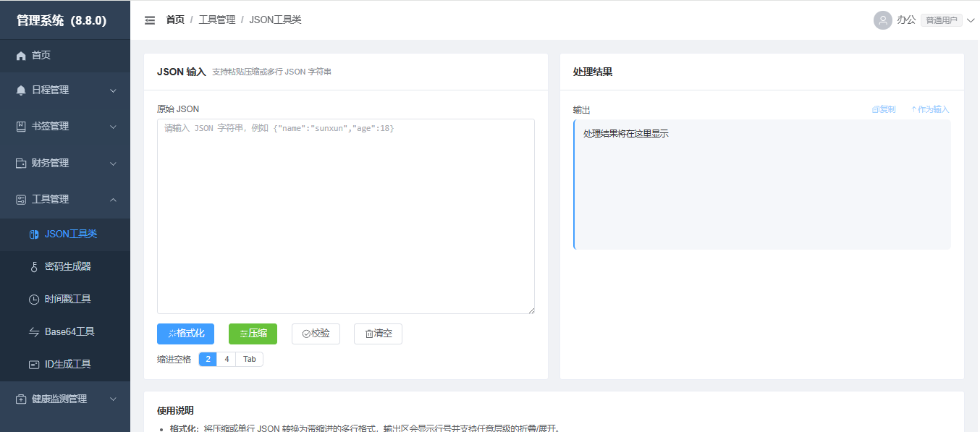Expand the 健康监测管理 menu chevron
Screen dimensions: 980x432
point(113,399)
